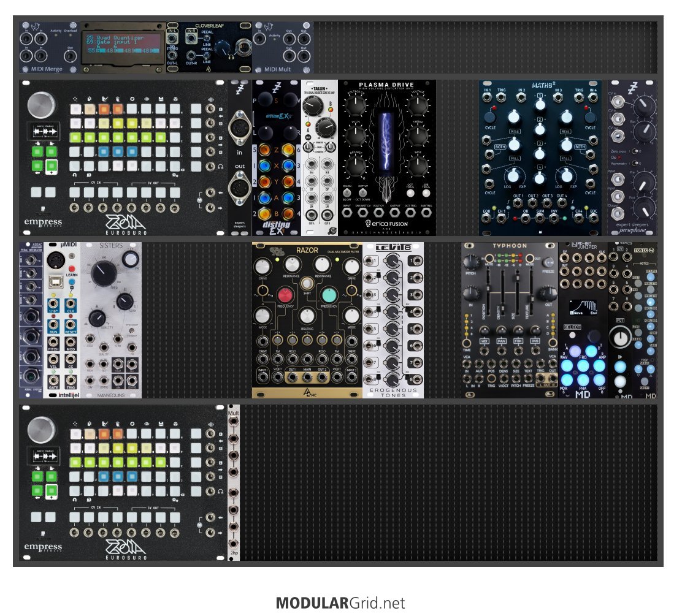
Task: Open the MODULARGrid.net logo link
Action: point(340,603)
